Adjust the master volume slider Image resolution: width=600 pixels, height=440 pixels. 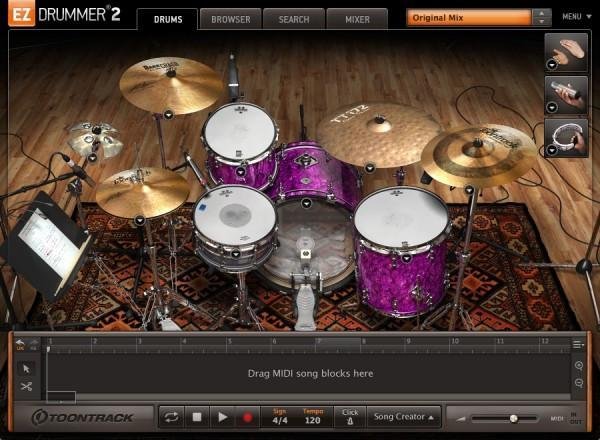point(513,418)
